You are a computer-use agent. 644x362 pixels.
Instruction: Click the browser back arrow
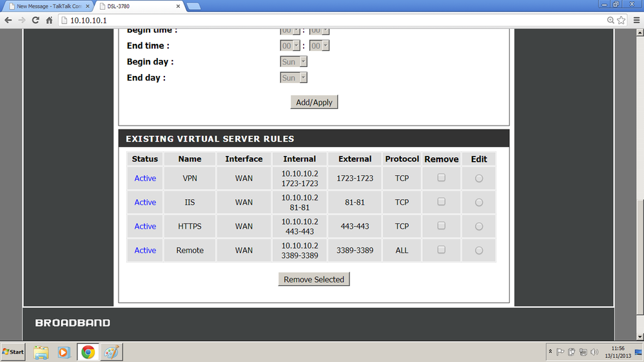pyautogui.click(x=8, y=20)
